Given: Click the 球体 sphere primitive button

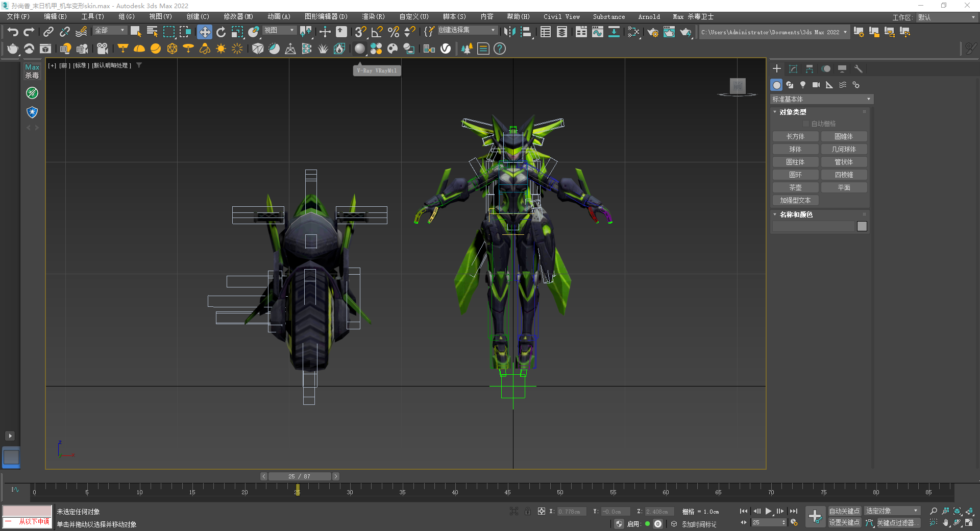Looking at the screenshot, I should coord(795,149).
